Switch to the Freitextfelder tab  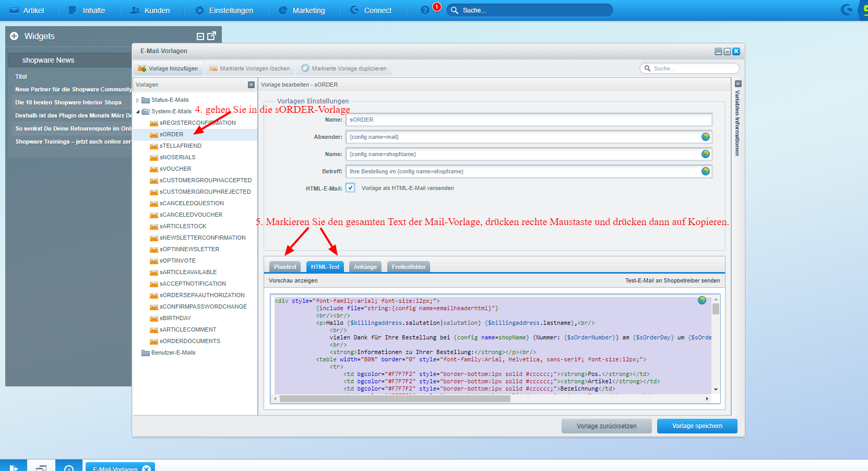pyautogui.click(x=409, y=267)
